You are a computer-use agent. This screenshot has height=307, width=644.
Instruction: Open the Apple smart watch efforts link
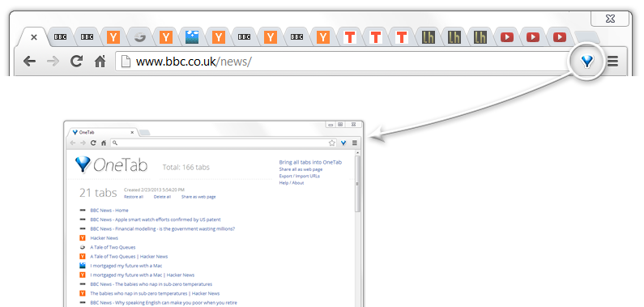coord(156,220)
